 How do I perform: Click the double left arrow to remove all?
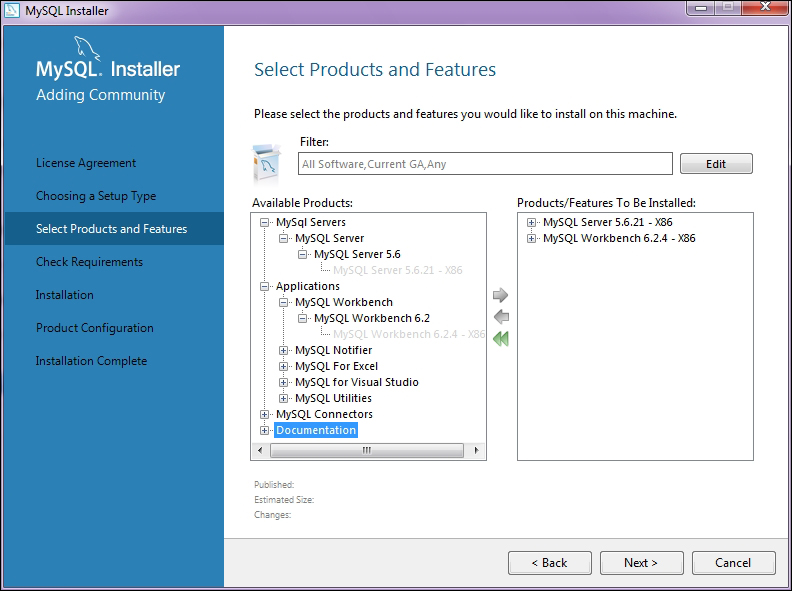click(x=501, y=339)
